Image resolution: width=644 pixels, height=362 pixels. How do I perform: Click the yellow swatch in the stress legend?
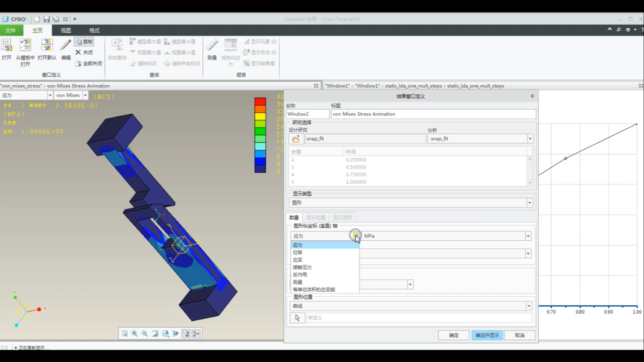260,116
